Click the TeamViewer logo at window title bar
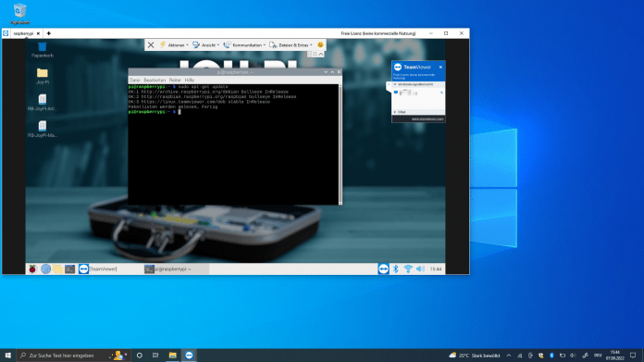 [x=6, y=33]
